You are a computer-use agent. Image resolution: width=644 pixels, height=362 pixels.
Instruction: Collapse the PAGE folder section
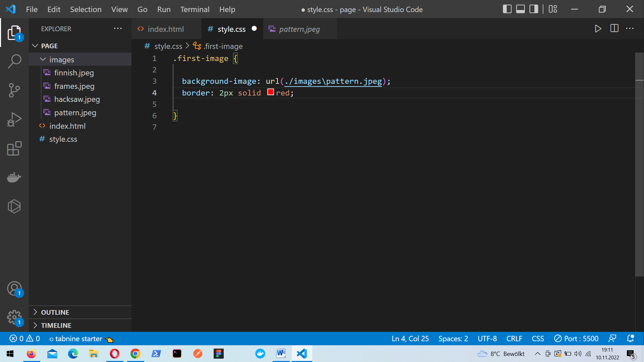tap(80, 46)
